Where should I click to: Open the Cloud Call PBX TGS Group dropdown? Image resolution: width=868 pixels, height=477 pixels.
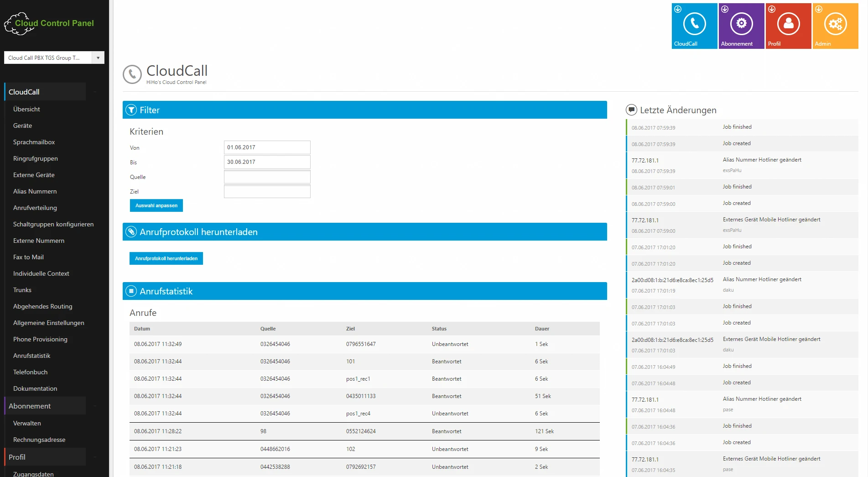click(x=98, y=58)
